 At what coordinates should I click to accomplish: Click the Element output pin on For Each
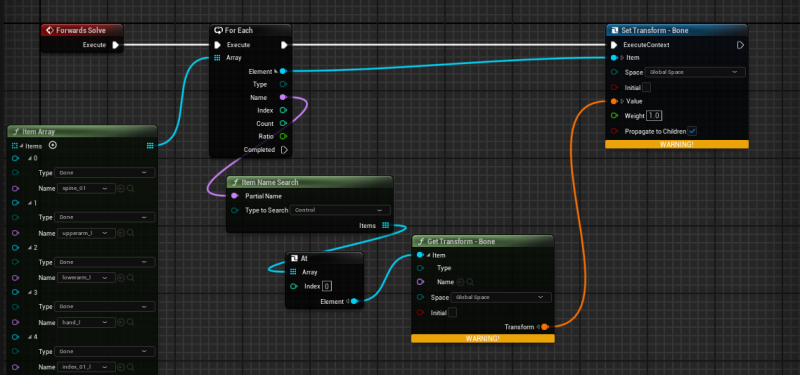click(x=283, y=71)
